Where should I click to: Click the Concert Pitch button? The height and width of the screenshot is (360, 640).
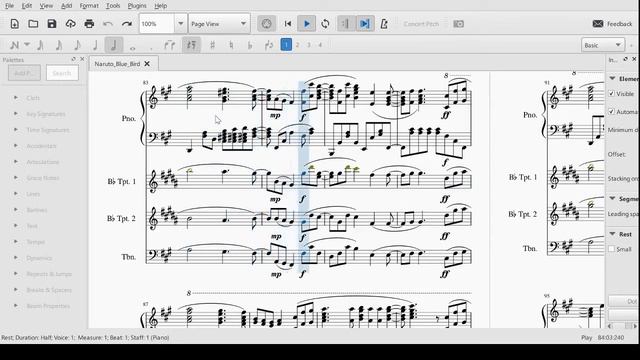pyautogui.click(x=421, y=24)
